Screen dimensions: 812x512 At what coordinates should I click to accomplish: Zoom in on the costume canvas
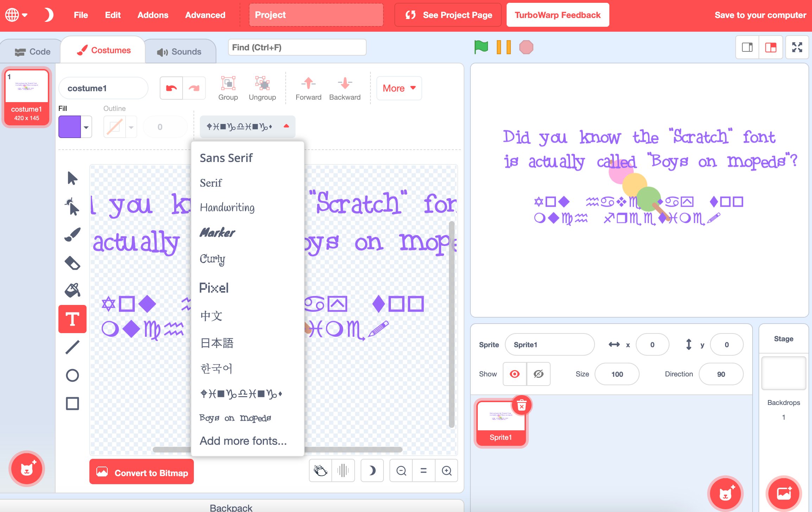click(446, 470)
